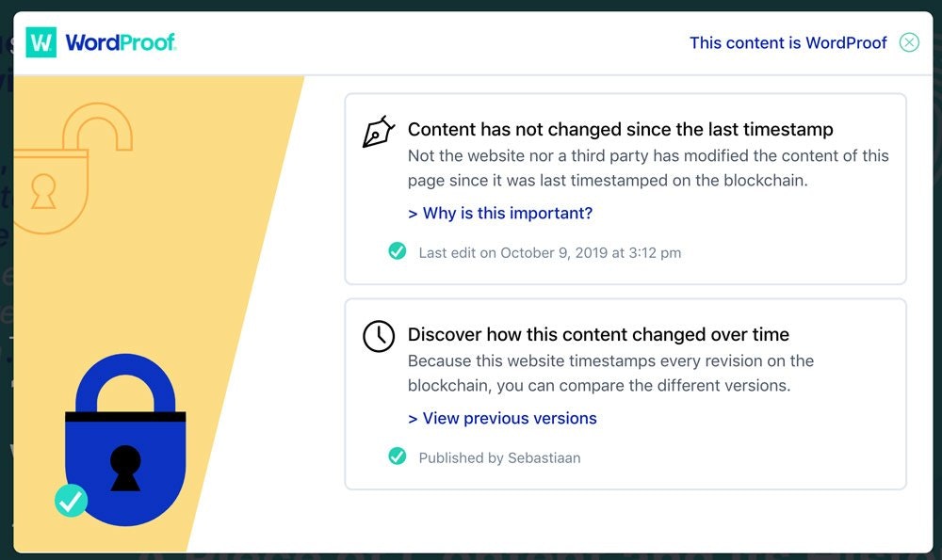Expand the content unchanged info card
The height and width of the screenshot is (560, 942).
[625, 185]
